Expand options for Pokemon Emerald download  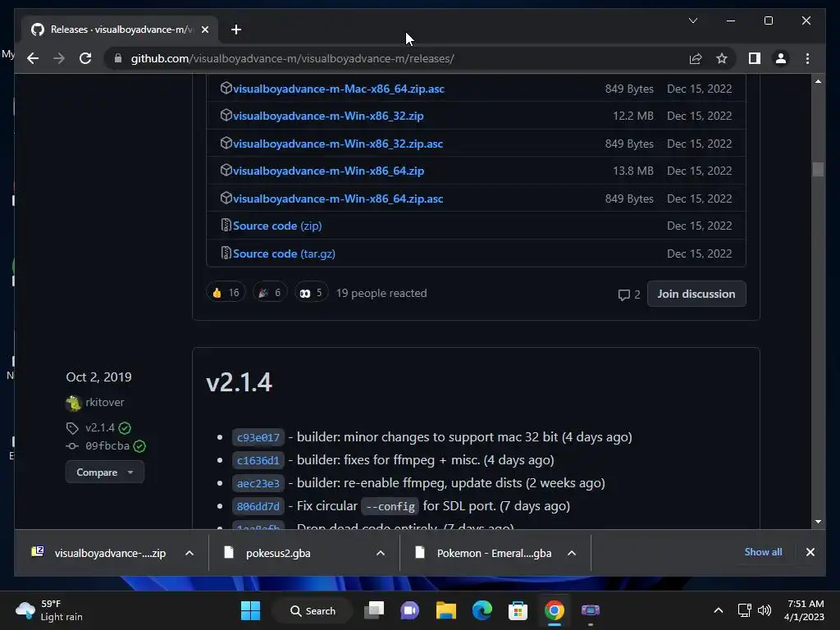click(572, 553)
